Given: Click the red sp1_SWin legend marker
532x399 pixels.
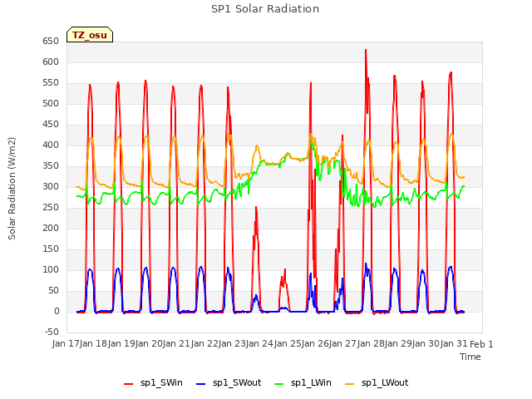Looking at the screenshot, I should click(x=129, y=384).
